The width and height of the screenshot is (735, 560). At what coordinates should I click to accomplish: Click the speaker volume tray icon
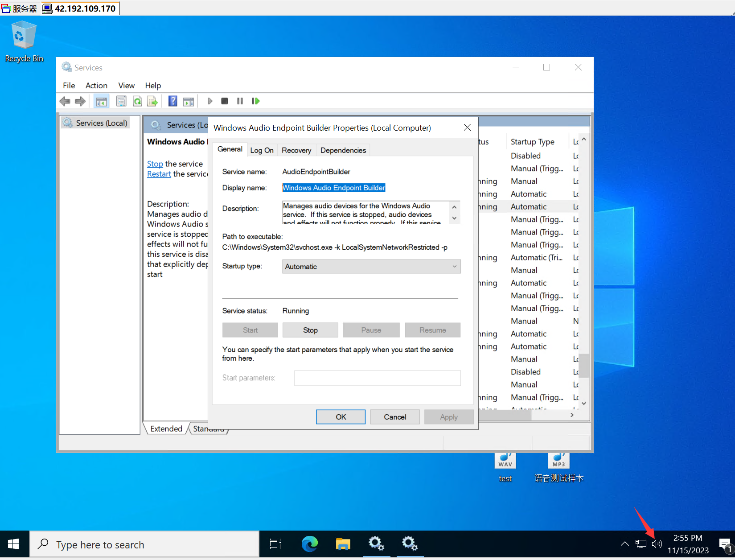tap(657, 544)
